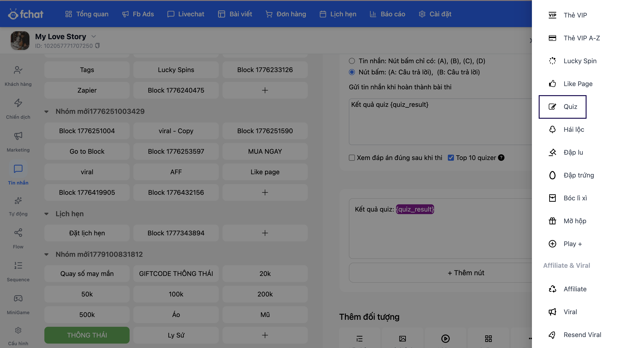The height and width of the screenshot is (348, 644).
Task: Add image object icon under Thêm đối tượng
Action: (403, 339)
